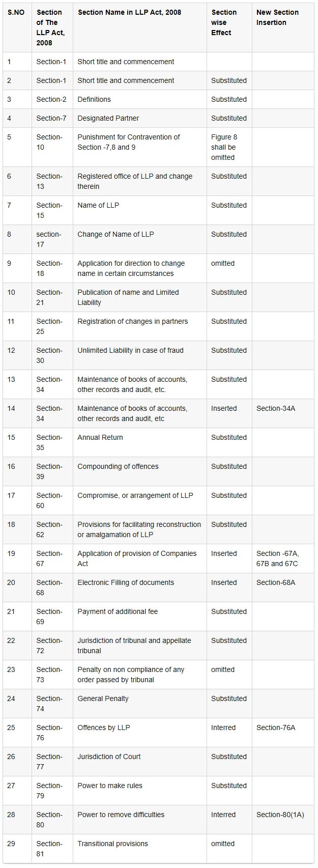318x868 pixels.
Task: Click the "Section Name in LLP Act, 2008" header
Action: click(129, 12)
